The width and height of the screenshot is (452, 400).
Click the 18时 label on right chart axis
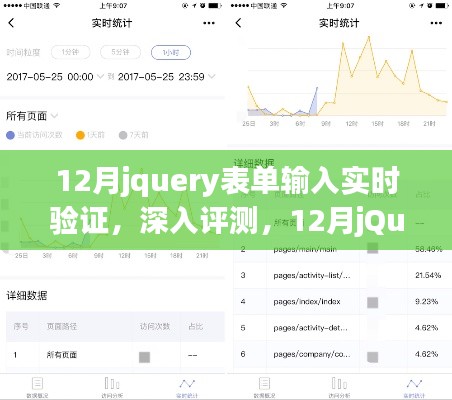tap(403, 124)
